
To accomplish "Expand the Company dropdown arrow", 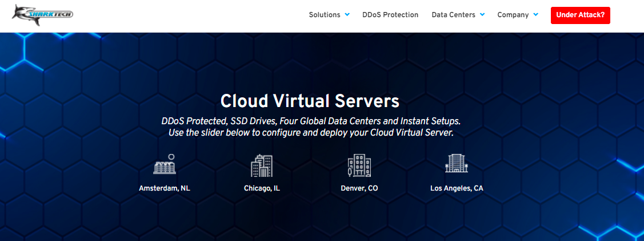I will click(x=535, y=15).
